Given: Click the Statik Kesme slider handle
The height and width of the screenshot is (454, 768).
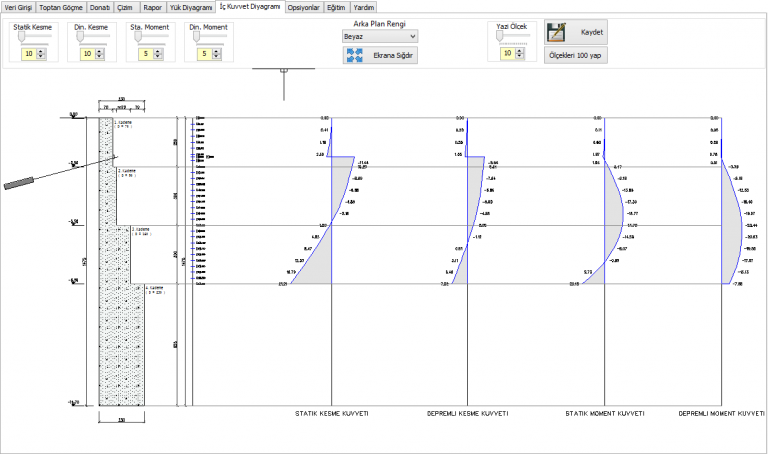Looking at the screenshot, I should (x=22, y=37).
